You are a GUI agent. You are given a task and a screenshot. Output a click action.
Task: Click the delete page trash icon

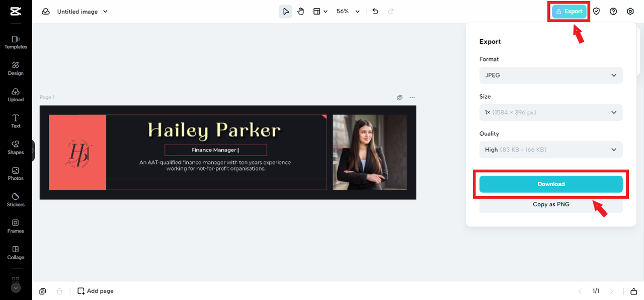[59, 291]
